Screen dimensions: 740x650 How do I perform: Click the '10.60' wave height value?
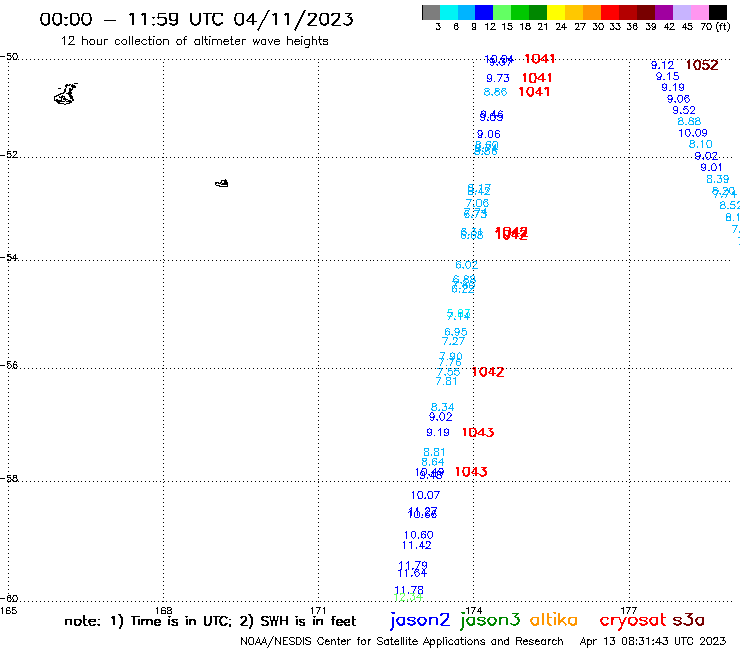coord(418,535)
